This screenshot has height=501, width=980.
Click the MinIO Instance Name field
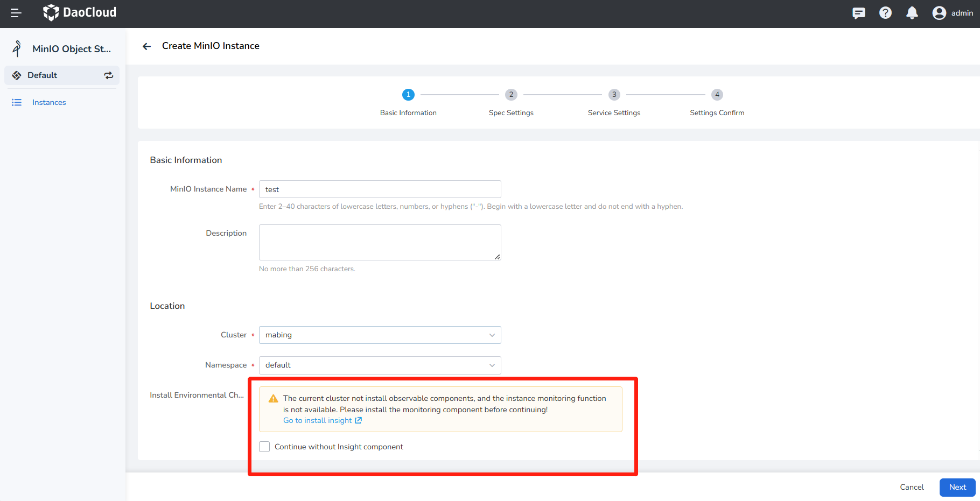[x=380, y=189]
